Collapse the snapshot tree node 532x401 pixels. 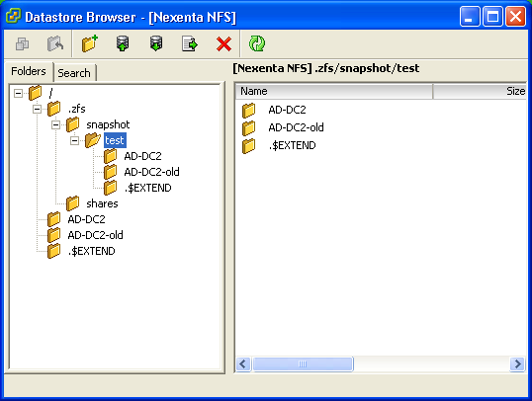click(x=55, y=124)
